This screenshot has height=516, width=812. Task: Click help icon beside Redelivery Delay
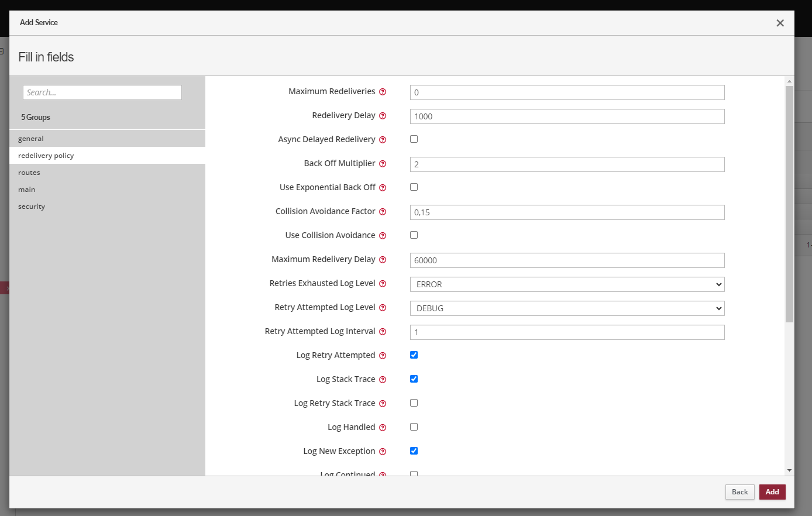[x=383, y=116]
